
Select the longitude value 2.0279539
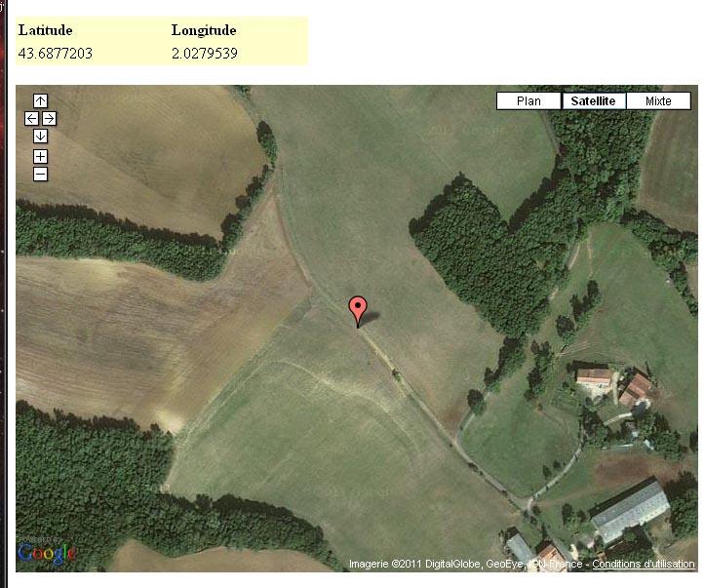point(204,54)
